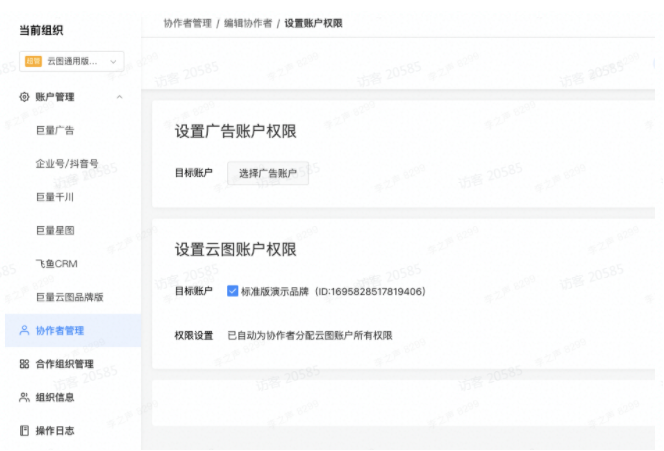Image resolution: width=664 pixels, height=451 pixels.
Task: Click the ID:1695828517819406 text
Action: [x=371, y=291]
